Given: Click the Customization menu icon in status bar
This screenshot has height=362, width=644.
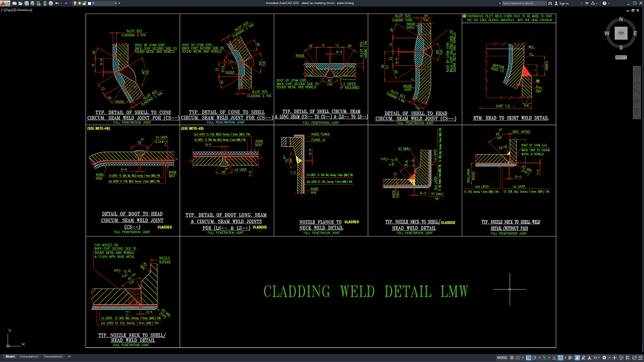Looking at the screenshot, I should coord(640,357).
